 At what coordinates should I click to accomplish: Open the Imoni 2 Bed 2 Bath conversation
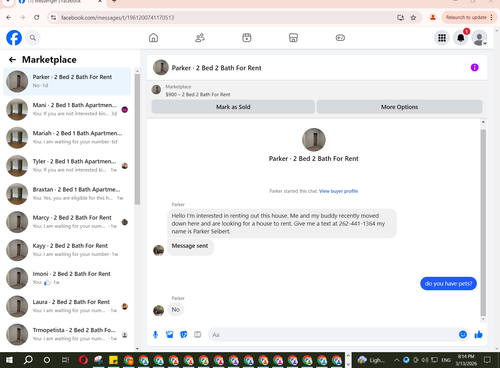click(67, 278)
